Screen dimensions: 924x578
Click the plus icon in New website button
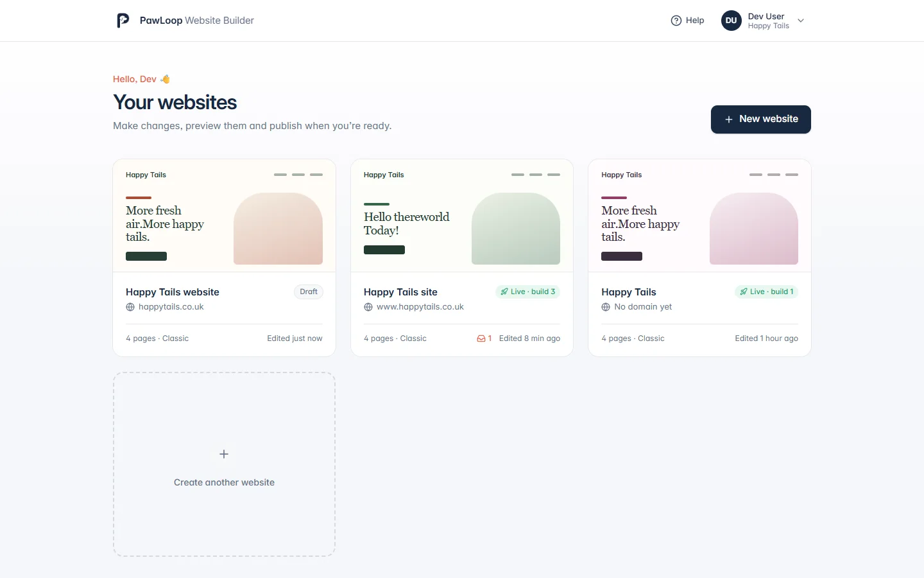tap(728, 119)
